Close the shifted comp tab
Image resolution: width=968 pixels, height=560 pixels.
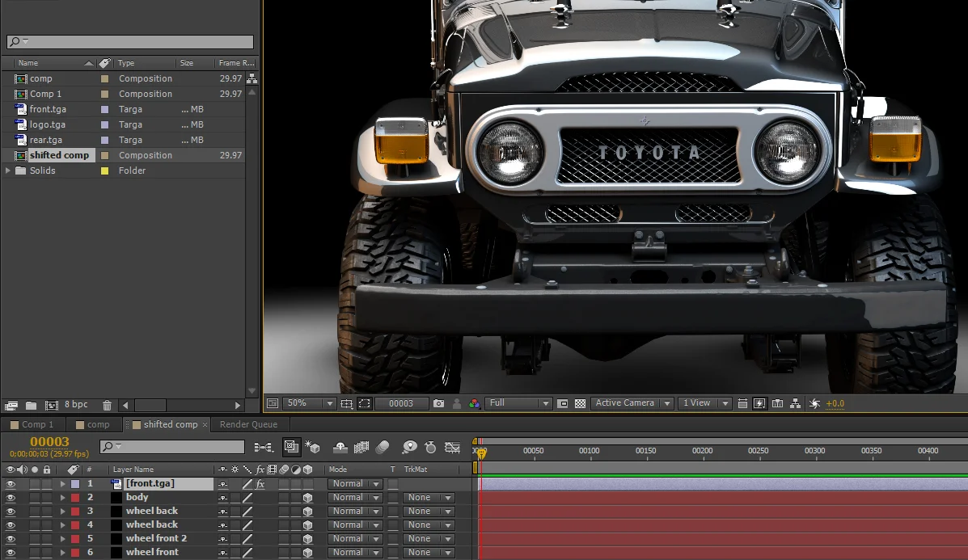click(x=205, y=425)
